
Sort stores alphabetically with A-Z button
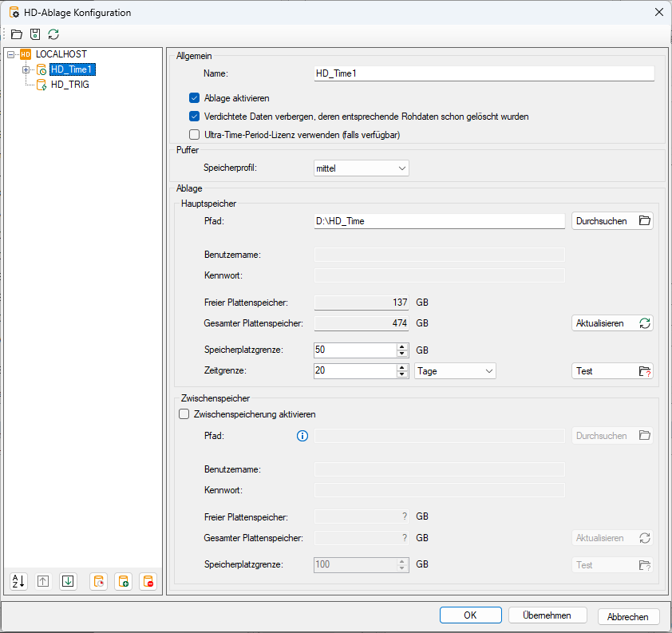coord(18,581)
